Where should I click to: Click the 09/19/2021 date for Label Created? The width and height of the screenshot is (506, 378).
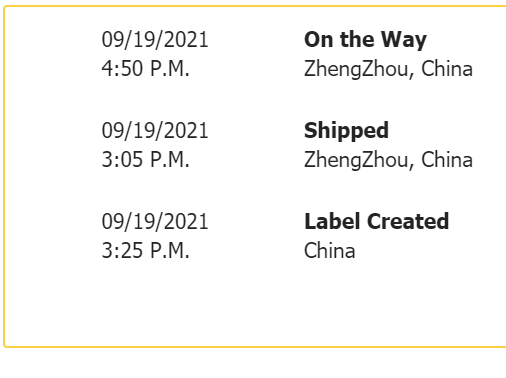click(155, 221)
